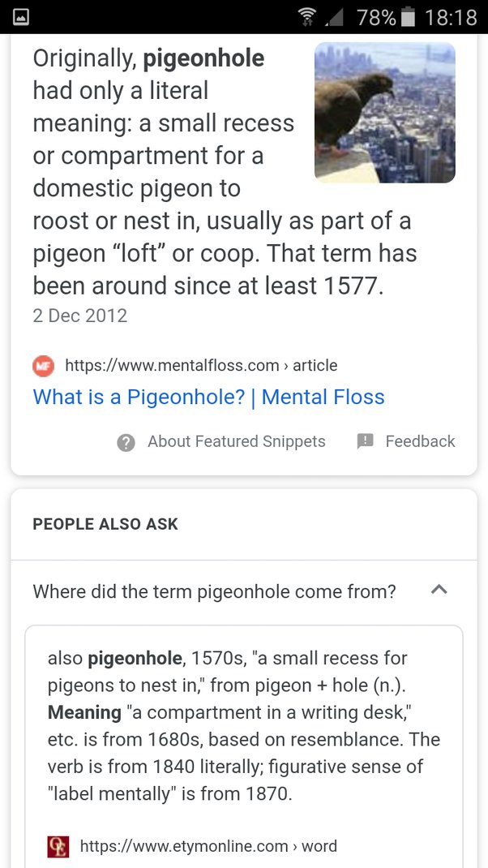Collapse the pigeonhole origin question

[x=439, y=590]
